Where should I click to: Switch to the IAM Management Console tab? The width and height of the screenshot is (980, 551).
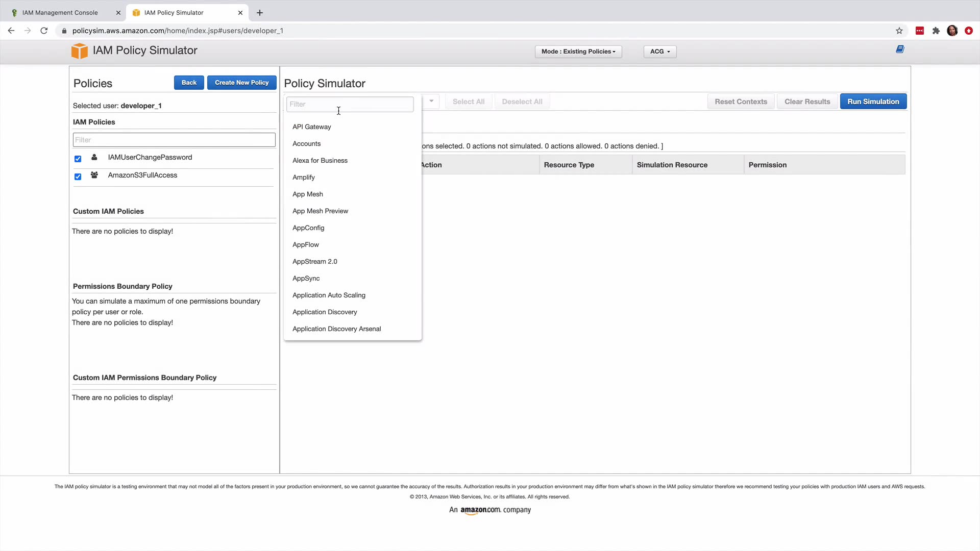[x=60, y=13]
